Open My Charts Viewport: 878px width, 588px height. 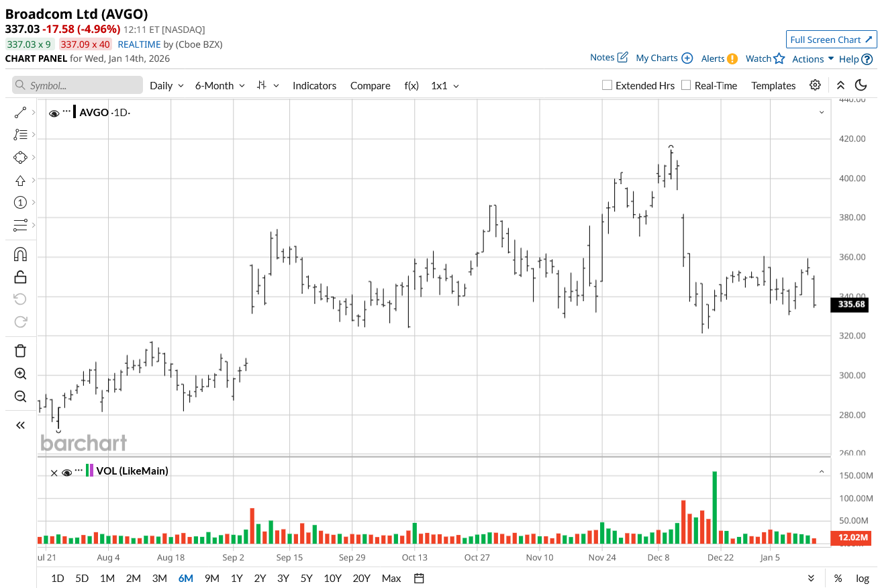(664, 58)
